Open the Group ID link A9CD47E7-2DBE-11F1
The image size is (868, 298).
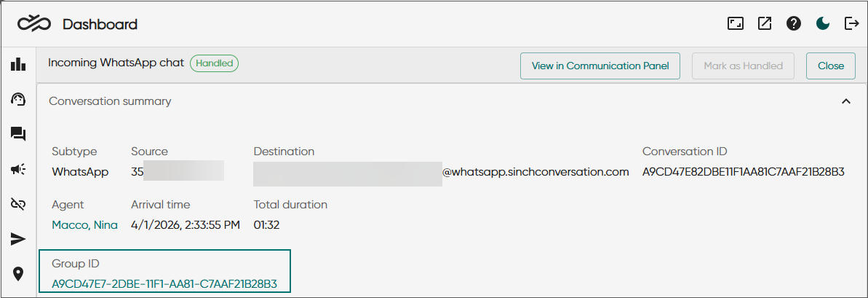[164, 284]
